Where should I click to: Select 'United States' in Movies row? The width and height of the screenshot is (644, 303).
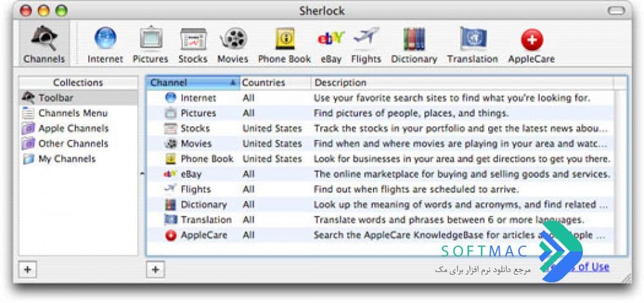[272, 144]
